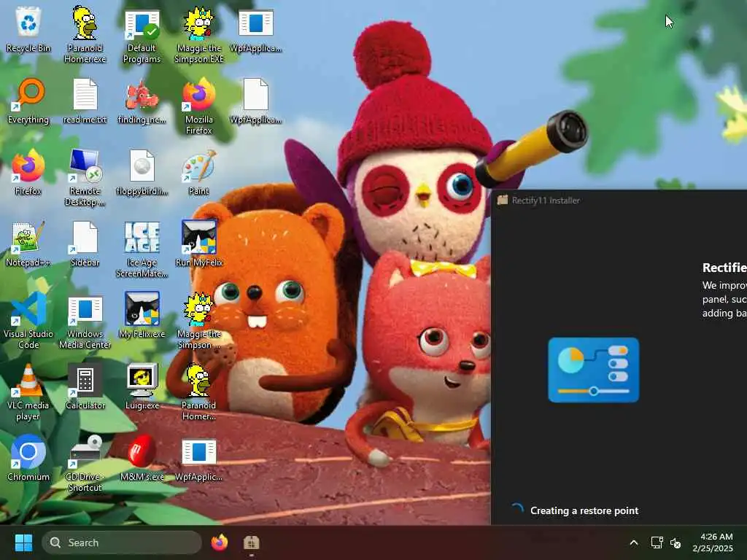This screenshot has width=747, height=560.
Task: Select the Maggie the Simpson icon near My Felix.exe
Action: (x=198, y=320)
